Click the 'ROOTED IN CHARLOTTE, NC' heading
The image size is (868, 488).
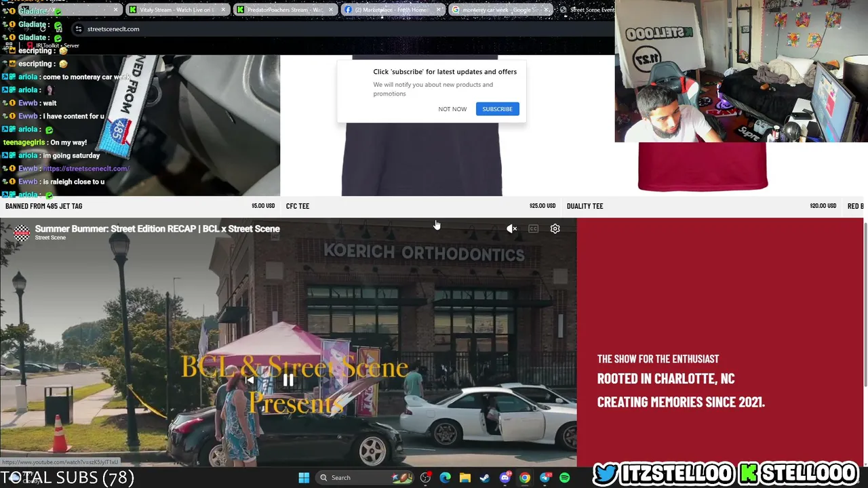[x=666, y=379]
